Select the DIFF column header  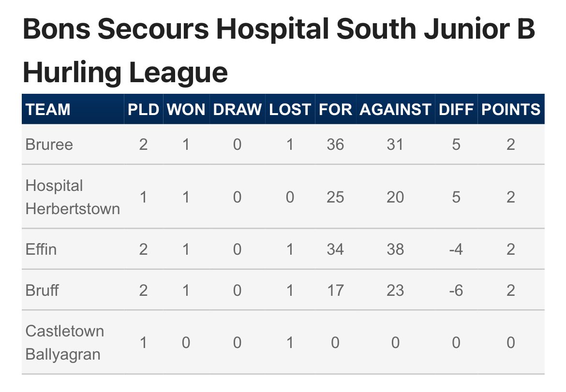[456, 109]
